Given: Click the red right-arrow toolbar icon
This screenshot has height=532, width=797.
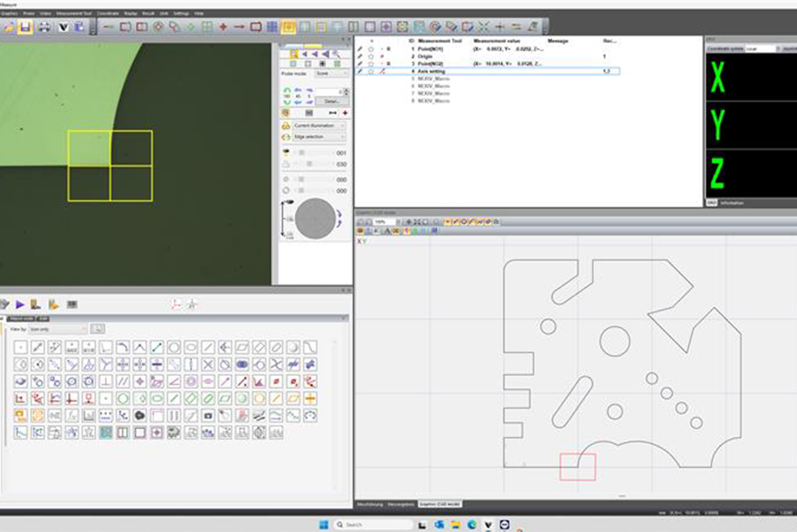Looking at the screenshot, I should pyautogui.click(x=239, y=27).
